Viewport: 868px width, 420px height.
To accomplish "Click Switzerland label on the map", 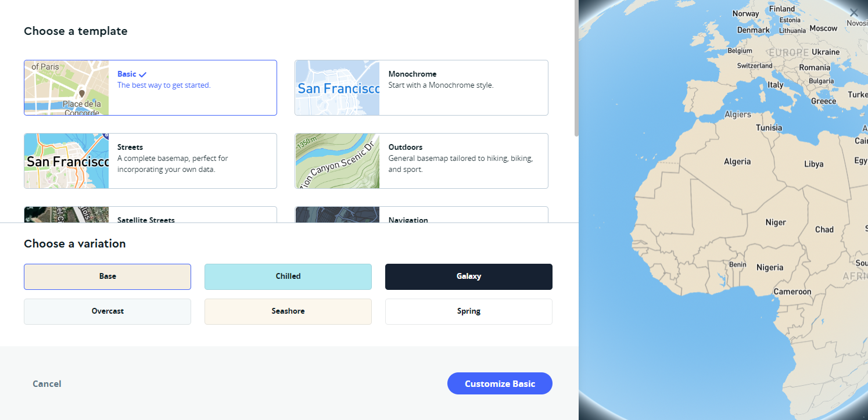I will [755, 66].
